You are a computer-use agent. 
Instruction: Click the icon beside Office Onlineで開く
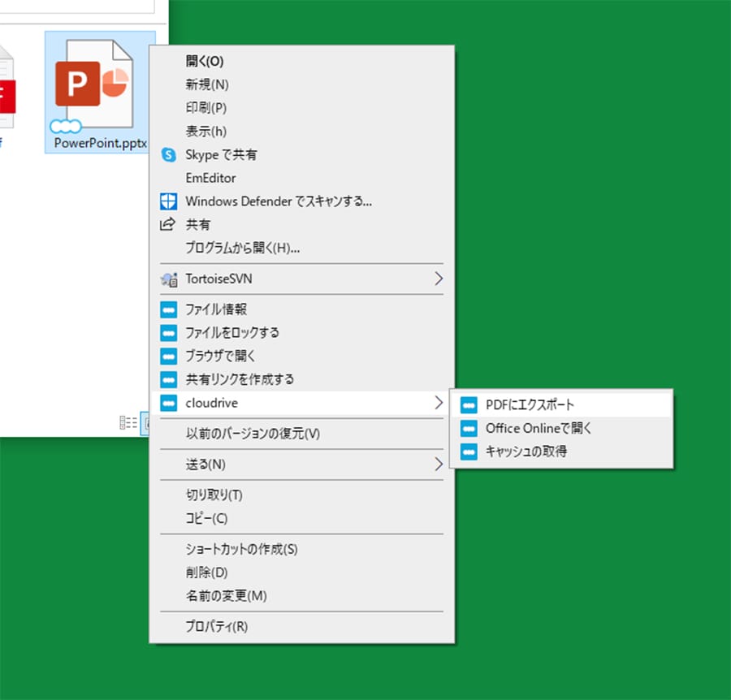(469, 428)
